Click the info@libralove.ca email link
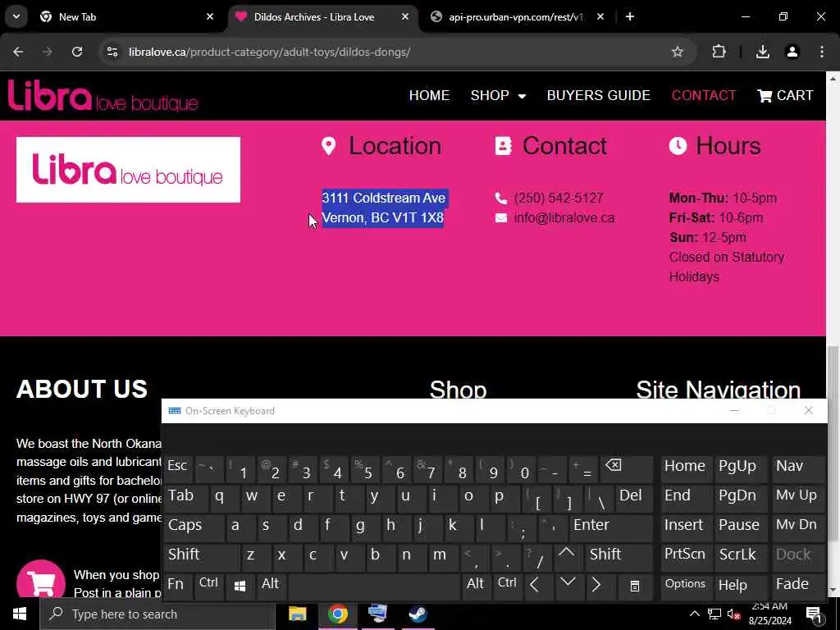This screenshot has width=840, height=630. click(x=564, y=218)
